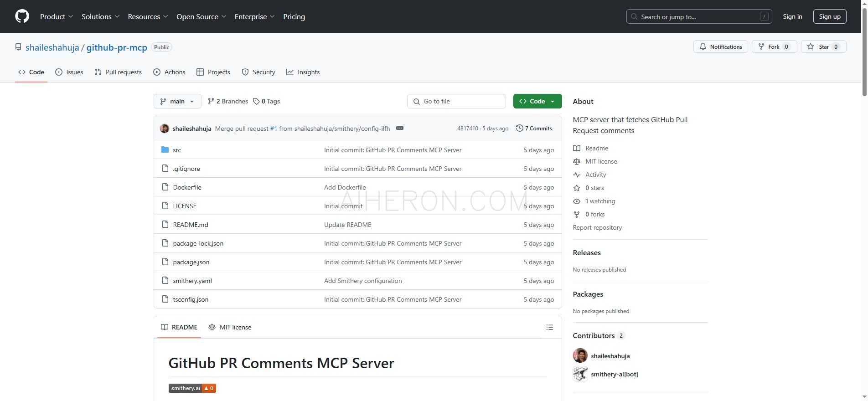Image resolution: width=868 pixels, height=401 pixels.
Task: Expand the main branch dropdown
Action: coord(177,101)
